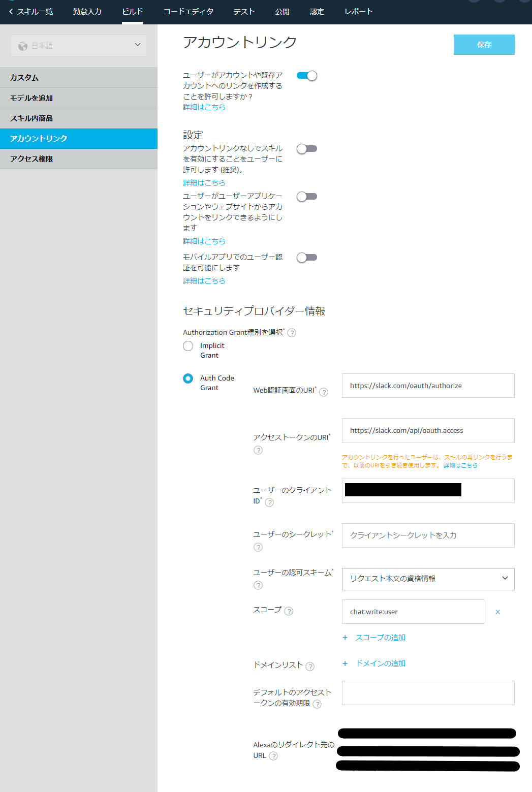Select アカウントリンク in the sidebar
532x792 pixels.
pos(79,139)
